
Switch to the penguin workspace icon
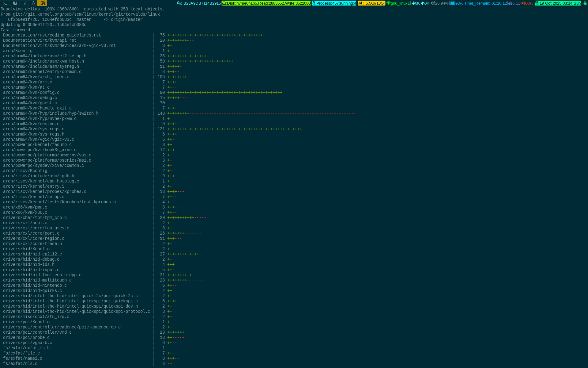pyautogui.click(x=33, y=3)
